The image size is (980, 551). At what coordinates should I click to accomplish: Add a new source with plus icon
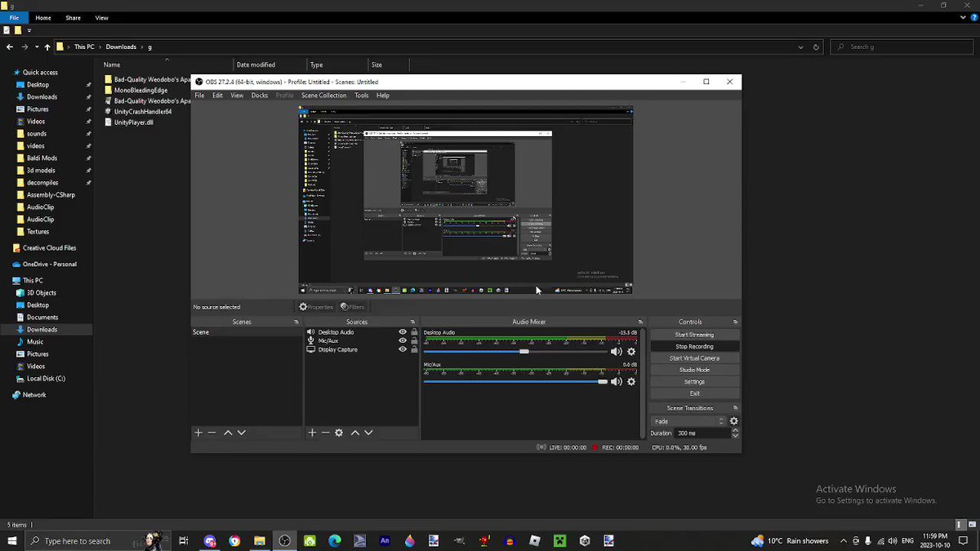[312, 433]
